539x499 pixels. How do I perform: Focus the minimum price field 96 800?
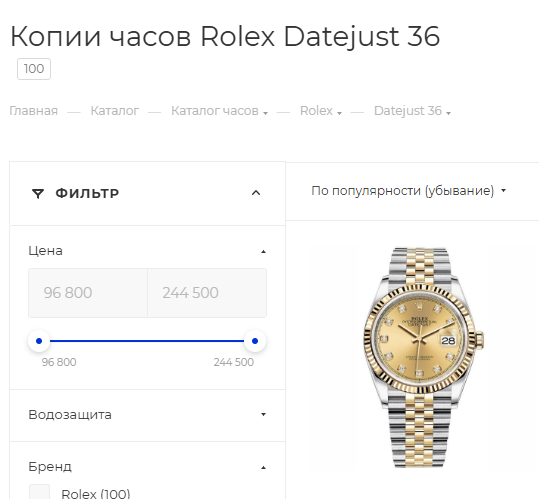88,293
